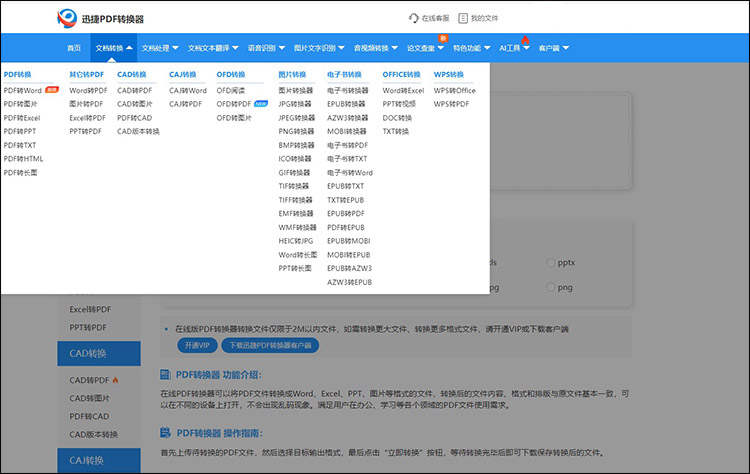Open the sidebar Excel转PDF link
This screenshot has width=750, height=474.
(x=90, y=309)
